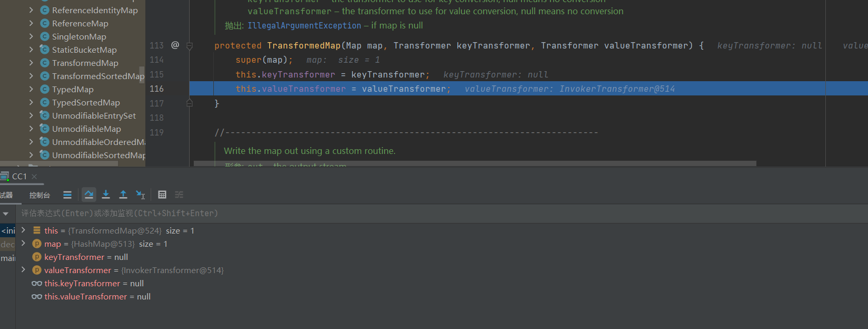Screen dimensions: 868x329
Task: Click the Trace Current Stream Chain icon
Action: pyautogui.click(x=179, y=195)
